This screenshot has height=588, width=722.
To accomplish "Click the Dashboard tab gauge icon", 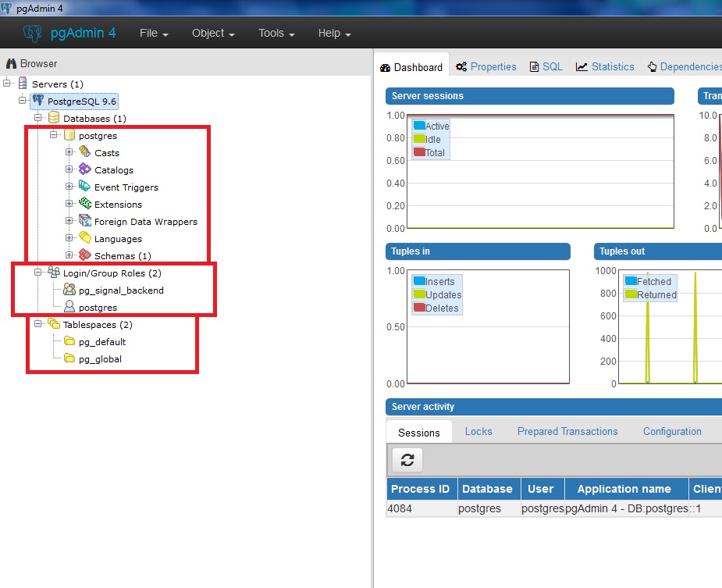I will (x=385, y=68).
